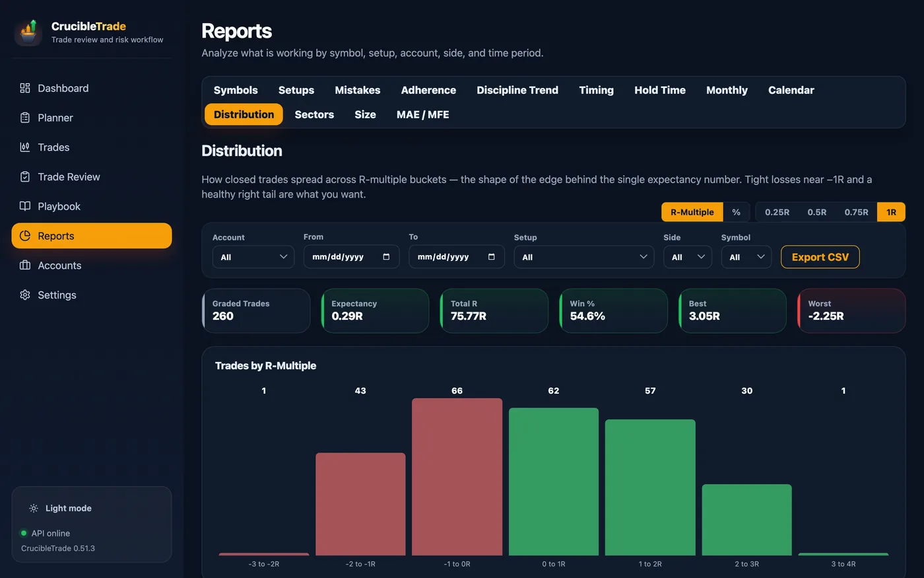Switch to the Discipline Trend tab
Image resolution: width=924 pixels, height=578 pixels.
pyautogui.click(x=517, y=90)
